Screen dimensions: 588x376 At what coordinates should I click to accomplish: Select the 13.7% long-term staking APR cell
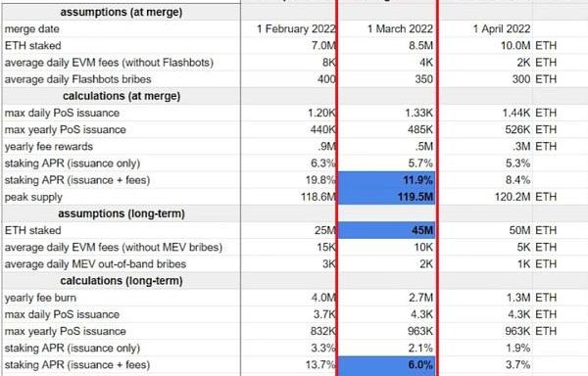[x=289, y=365]
